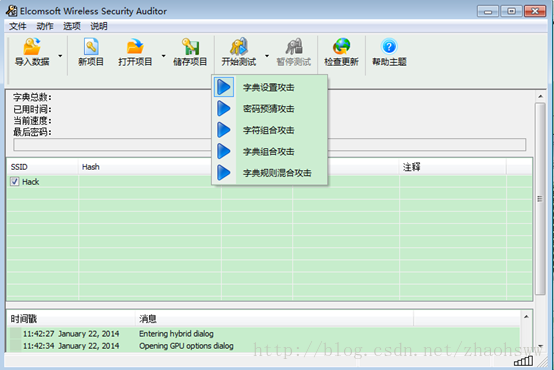The width and height of the screenshot is (554, 370).
Task: Click play arrow beside 密码预猜攻击
Action: 224,108
